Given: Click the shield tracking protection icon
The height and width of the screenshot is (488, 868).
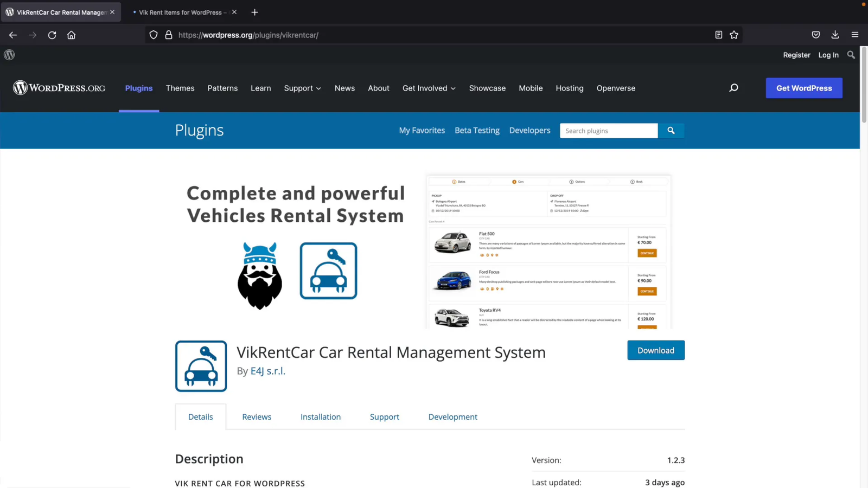Looking at the screenshot, I should pyautogui.click(x=154, y=35).
